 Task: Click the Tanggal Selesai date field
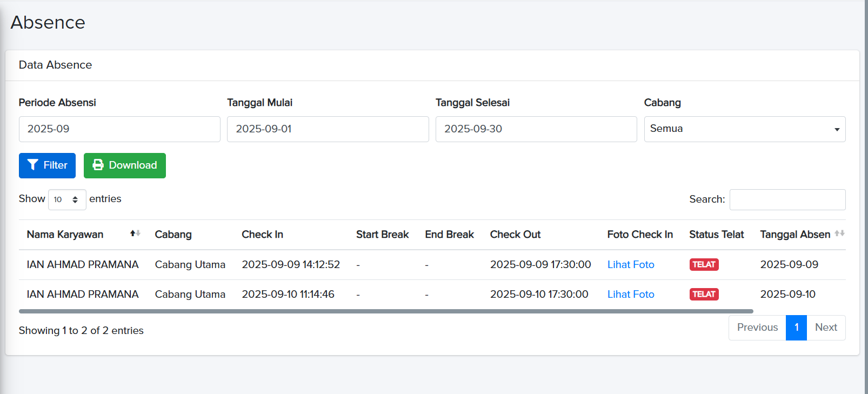(x=536, y=129)
